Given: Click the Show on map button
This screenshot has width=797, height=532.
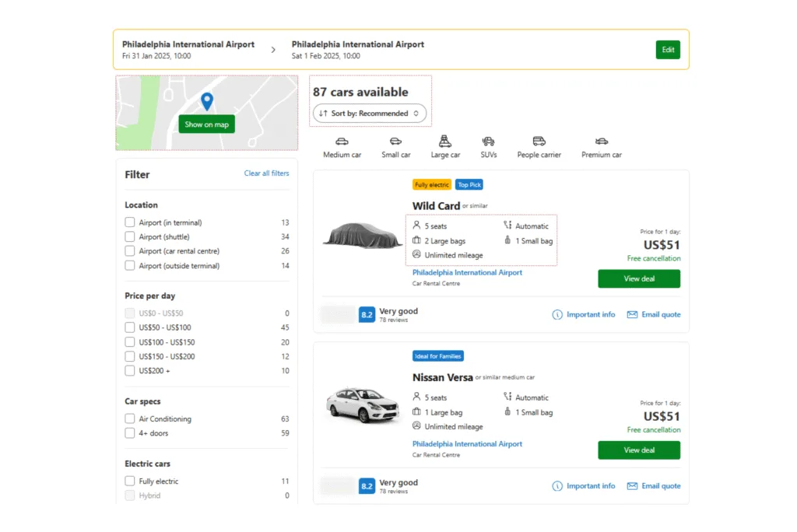Looking at the screenshot, I should point(205,124).
